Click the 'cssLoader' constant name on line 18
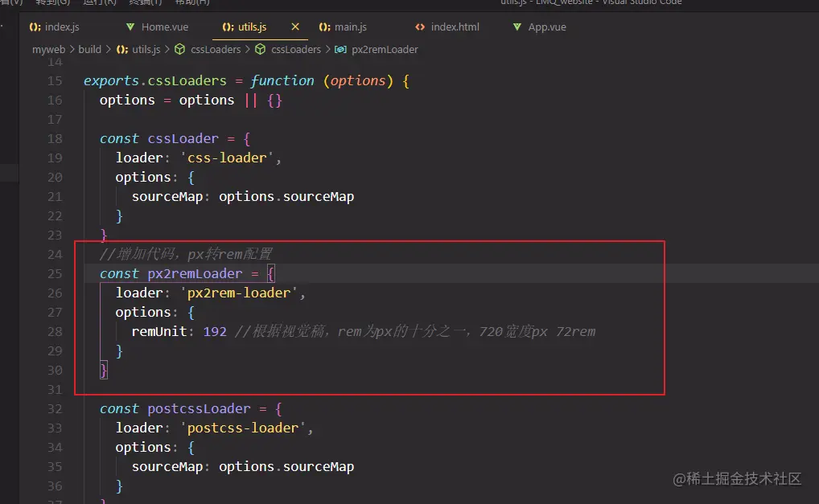The width and height of the screenshot is (819, 504). [183, 139]
